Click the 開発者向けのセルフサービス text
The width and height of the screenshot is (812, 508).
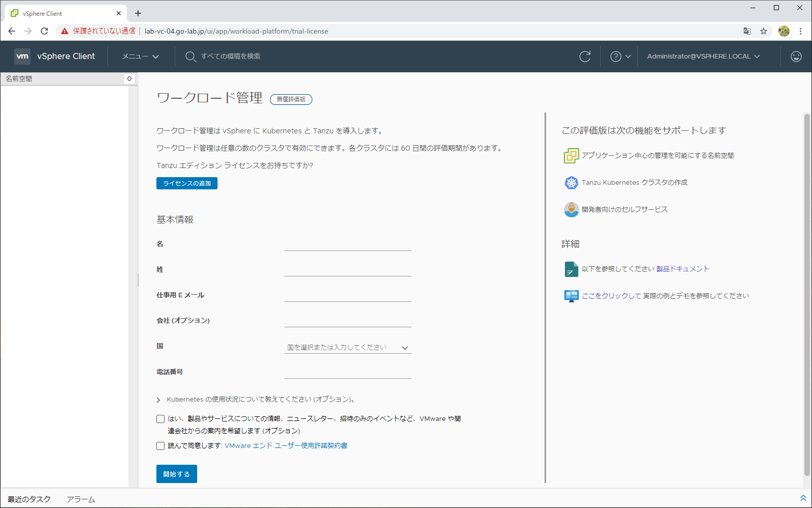625,210
